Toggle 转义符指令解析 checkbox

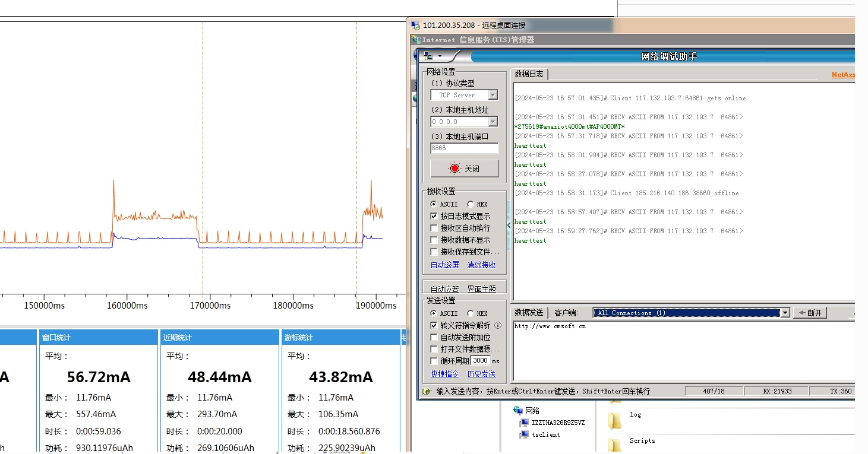click(x=434, y=325)
